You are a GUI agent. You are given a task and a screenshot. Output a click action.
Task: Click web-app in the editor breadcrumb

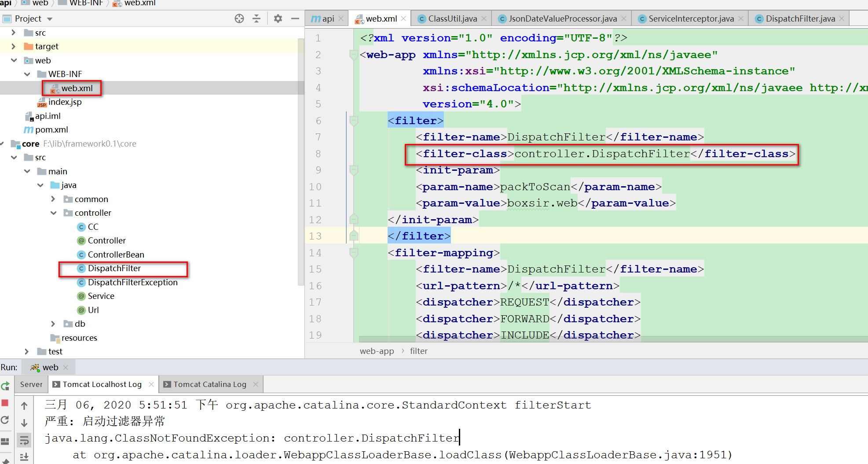(377, 351)
